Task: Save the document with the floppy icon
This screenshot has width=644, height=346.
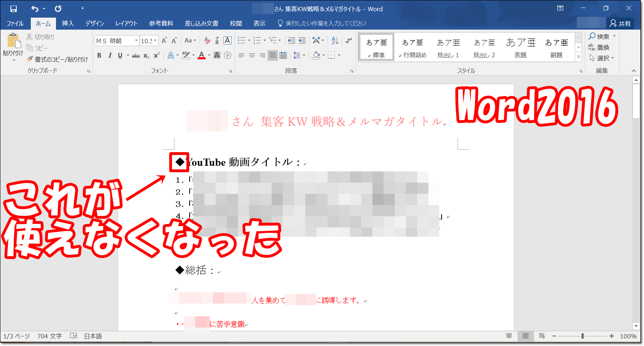Action: [x=14, y=8]
